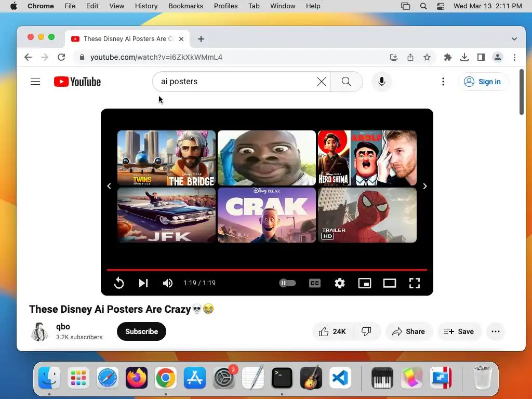Toggle the autoplay switch
The image size is (532, 399).
click(287, 283)
